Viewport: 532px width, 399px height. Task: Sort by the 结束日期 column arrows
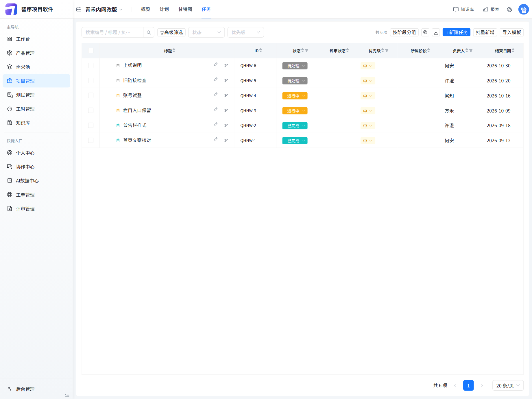click(513, 51)
